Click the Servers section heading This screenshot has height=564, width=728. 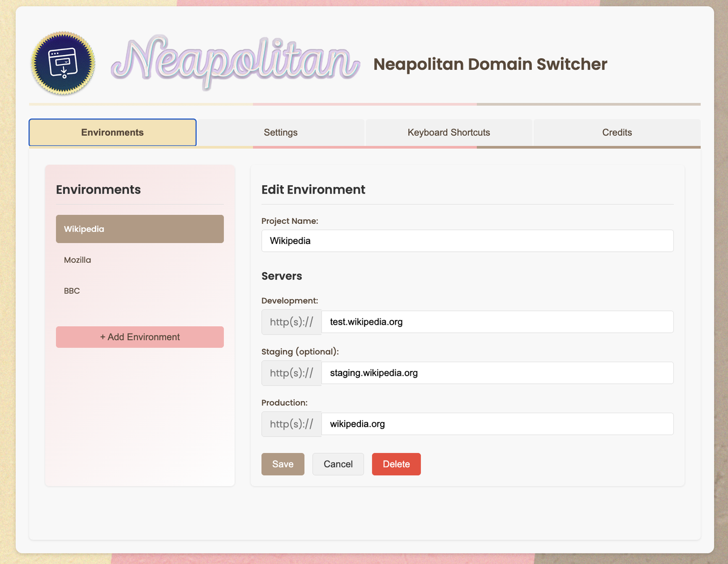tap(282, 276)
